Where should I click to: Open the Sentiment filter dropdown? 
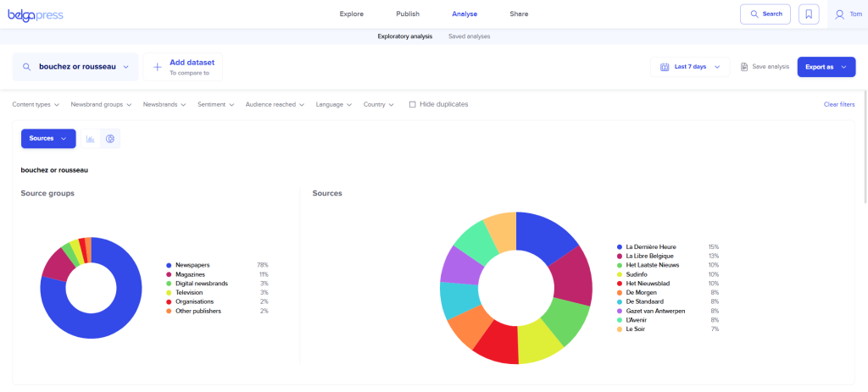click(215, 104)
